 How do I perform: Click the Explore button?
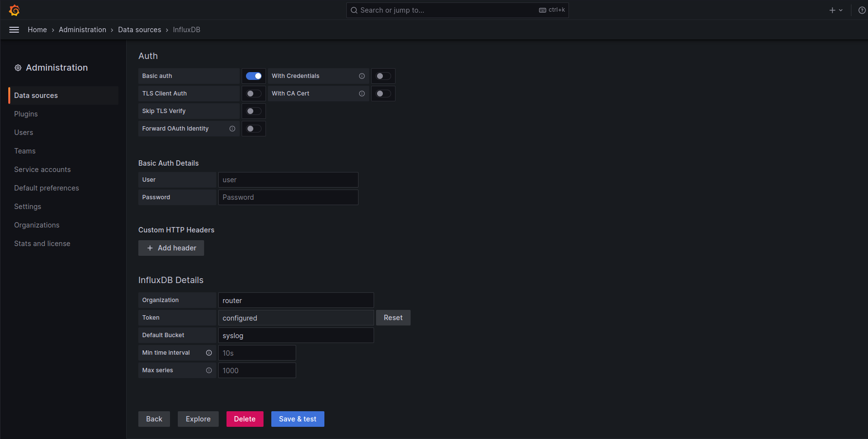click(x=198, y=419)
